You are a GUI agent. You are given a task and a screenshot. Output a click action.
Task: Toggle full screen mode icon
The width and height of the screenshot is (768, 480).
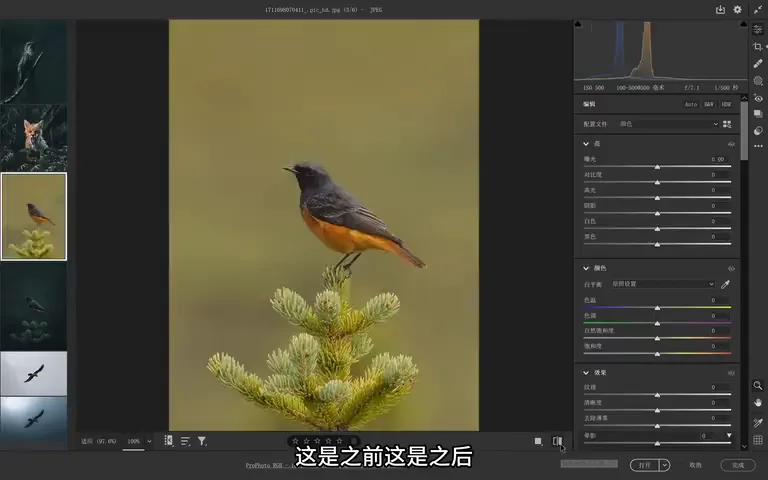(x=758, y=9)
